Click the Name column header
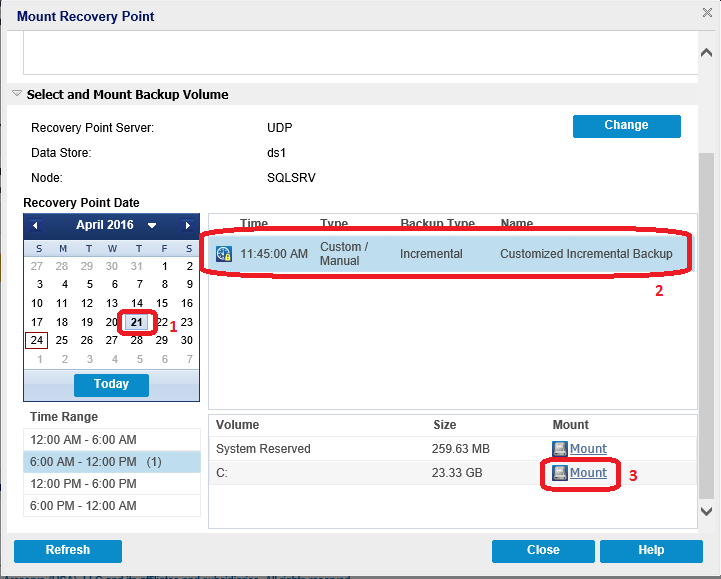This screenshot has height=579, width=721. tap(517, 223)
